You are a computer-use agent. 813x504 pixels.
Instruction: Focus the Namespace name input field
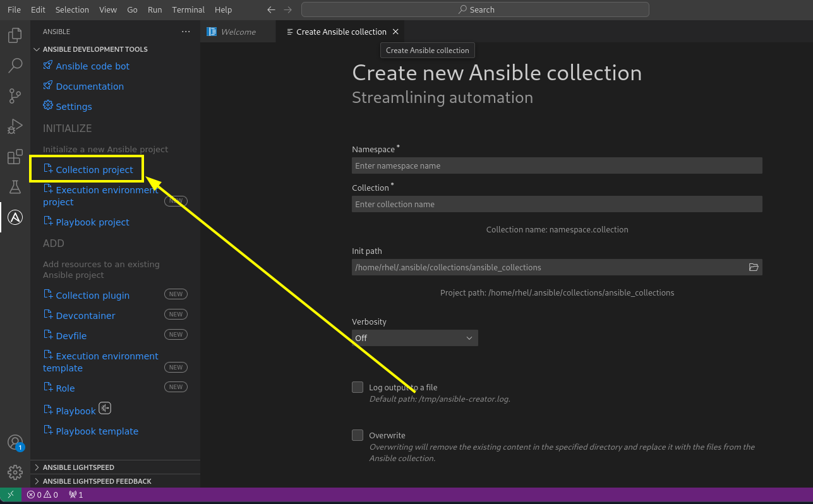point(557,165)
